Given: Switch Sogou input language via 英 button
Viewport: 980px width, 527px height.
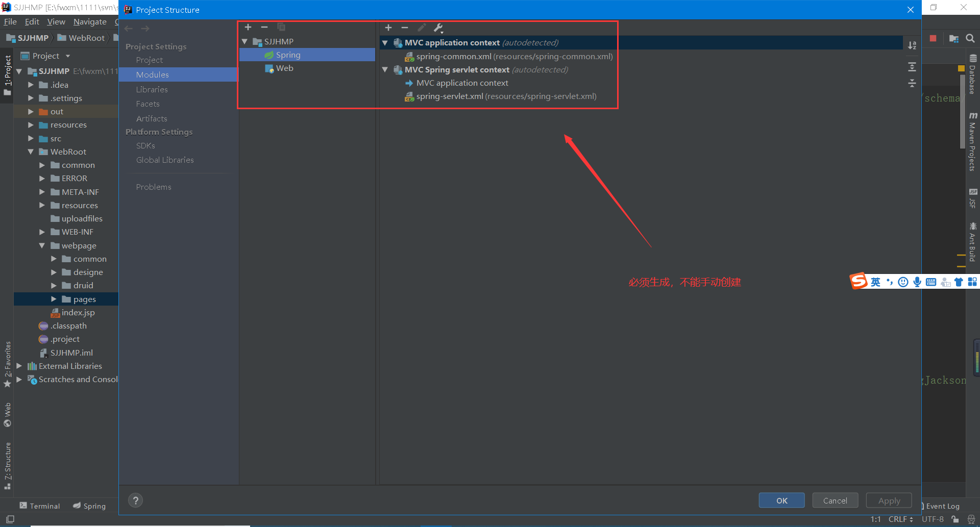Looking at the screenshot, I should [875, 282].
